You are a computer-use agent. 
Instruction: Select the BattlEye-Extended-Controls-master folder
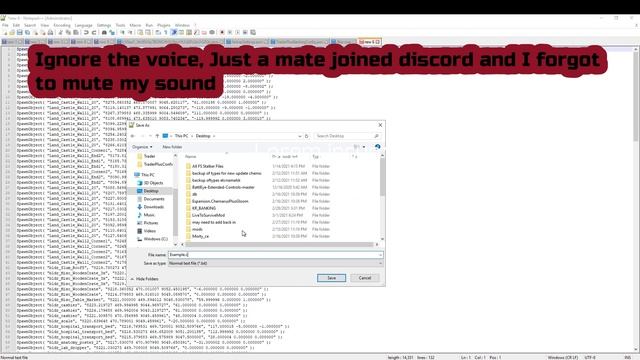click(x=223, y=187)
